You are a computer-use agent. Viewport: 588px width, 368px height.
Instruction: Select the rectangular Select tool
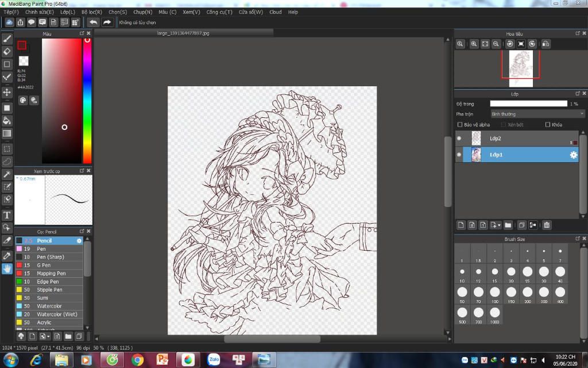[7, 149]
